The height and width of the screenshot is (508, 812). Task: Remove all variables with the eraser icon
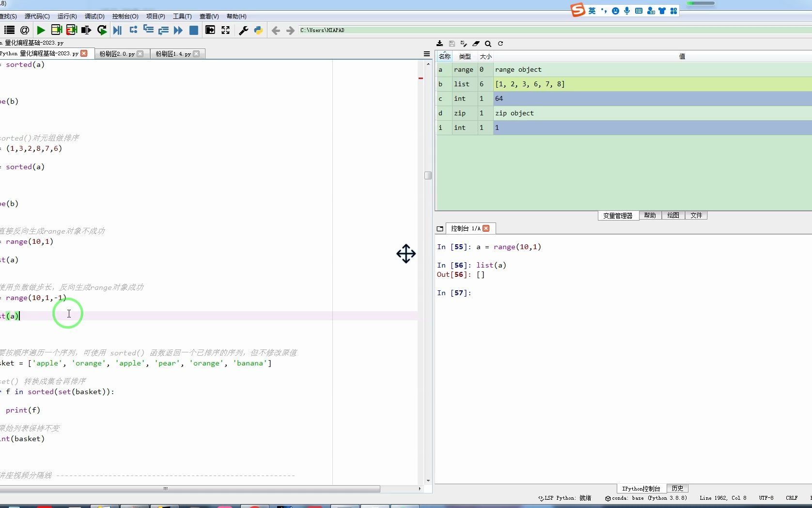click(x=476, y=44)
